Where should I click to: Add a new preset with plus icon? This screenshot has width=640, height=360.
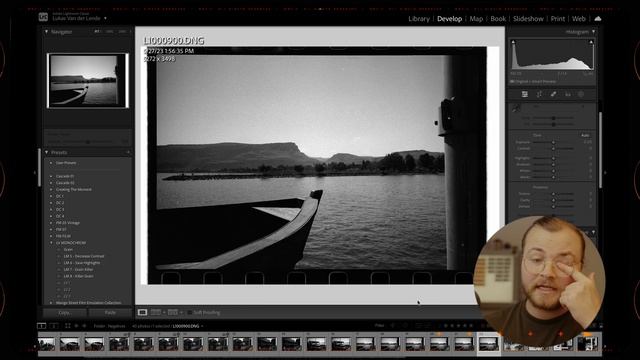(x=128, y=152)
